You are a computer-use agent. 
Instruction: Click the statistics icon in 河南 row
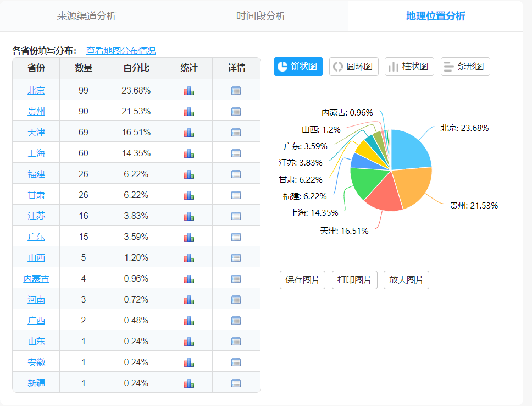(x=189, y=299)
